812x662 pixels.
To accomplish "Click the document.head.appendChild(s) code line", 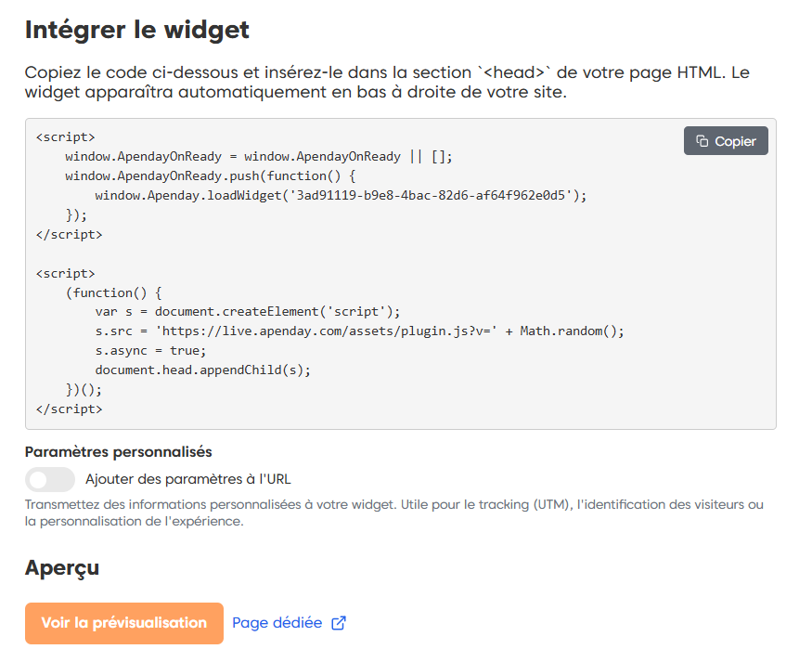I will 202,370.
